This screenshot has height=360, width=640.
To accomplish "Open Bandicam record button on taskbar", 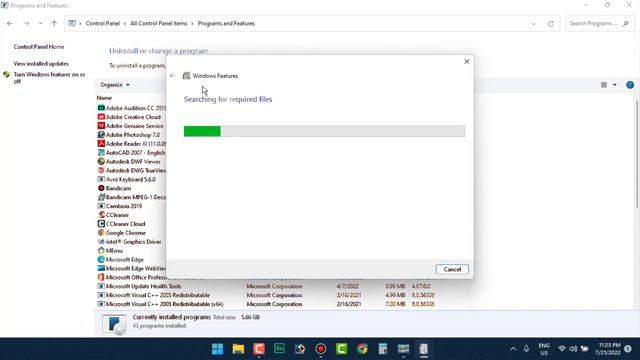I will pos(321,349).
